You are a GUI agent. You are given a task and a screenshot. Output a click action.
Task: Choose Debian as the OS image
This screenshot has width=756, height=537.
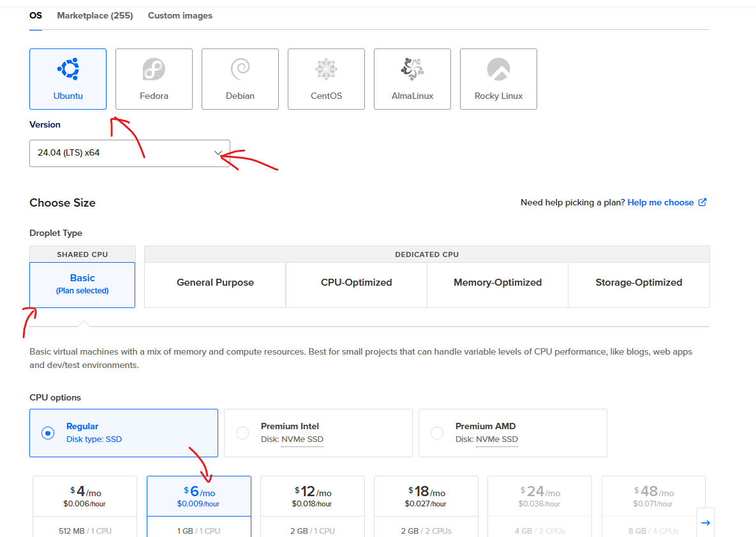click(x=240, y=78)
